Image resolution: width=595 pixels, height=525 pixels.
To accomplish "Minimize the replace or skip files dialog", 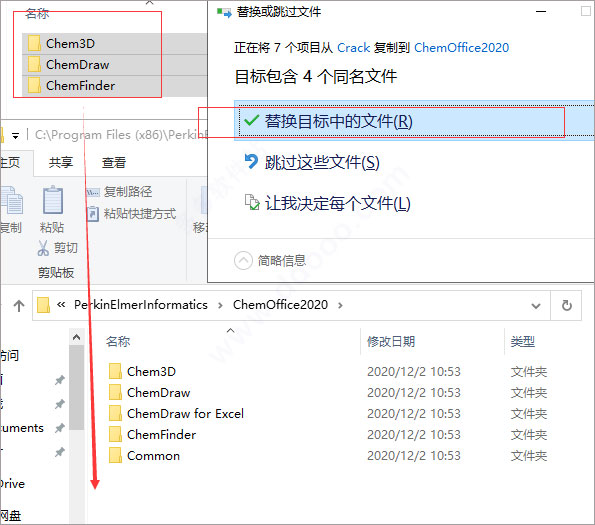I will pyautogui.click(x=541, y=12).
